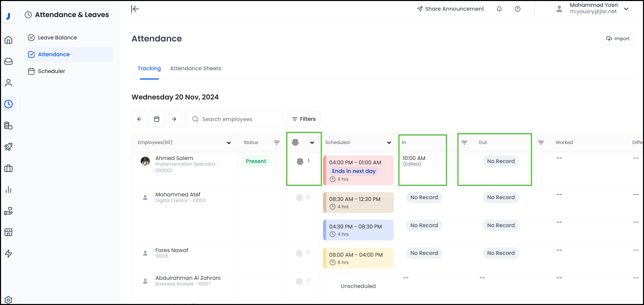Open Leave Balance in the side menu
The image size is (644, 305).
click(x=57, y=38)
